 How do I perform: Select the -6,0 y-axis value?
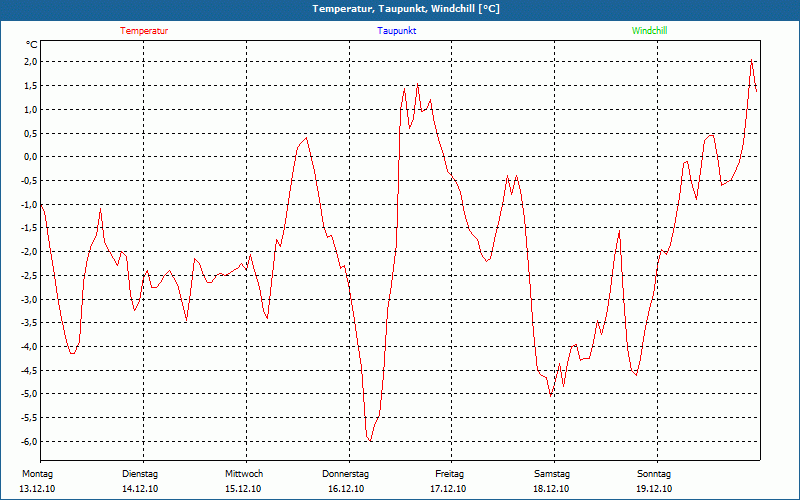click(30, 441)
